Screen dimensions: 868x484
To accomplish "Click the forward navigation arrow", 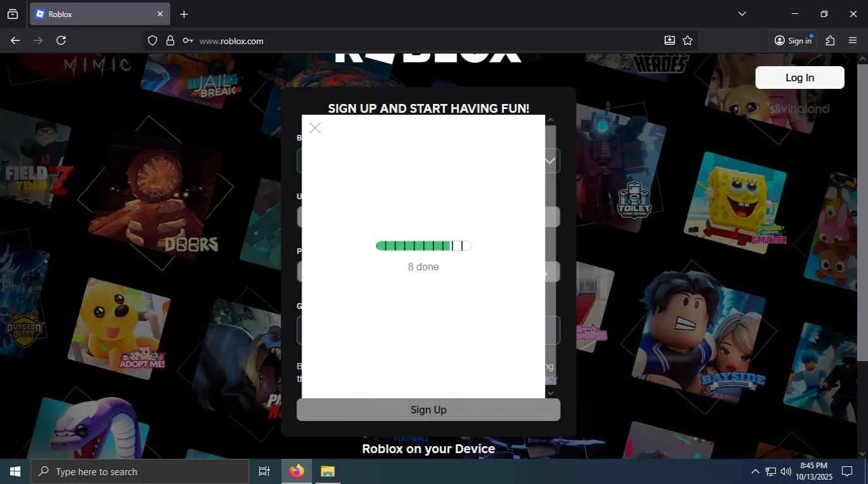I will (38, 40).
